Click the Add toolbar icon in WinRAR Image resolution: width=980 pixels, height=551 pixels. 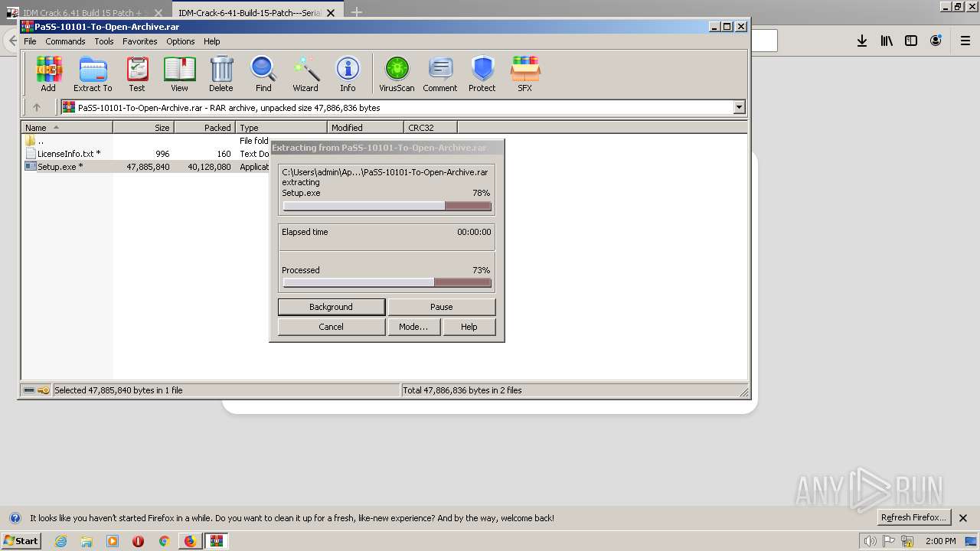48,74
